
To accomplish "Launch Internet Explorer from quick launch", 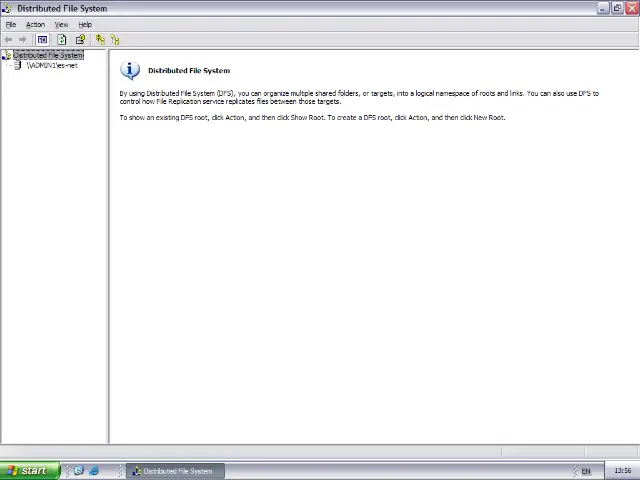I will click(94, 471).
